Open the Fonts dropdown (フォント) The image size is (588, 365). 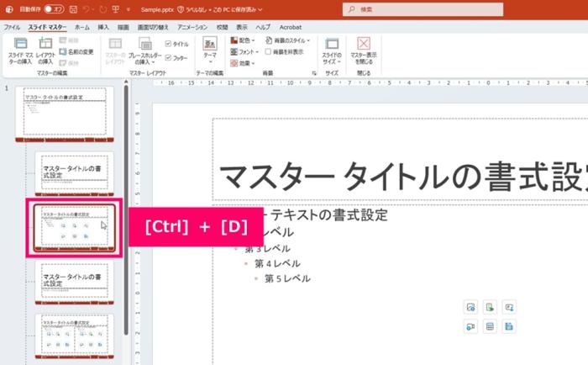pyautogui.click(x=244, y=51)
